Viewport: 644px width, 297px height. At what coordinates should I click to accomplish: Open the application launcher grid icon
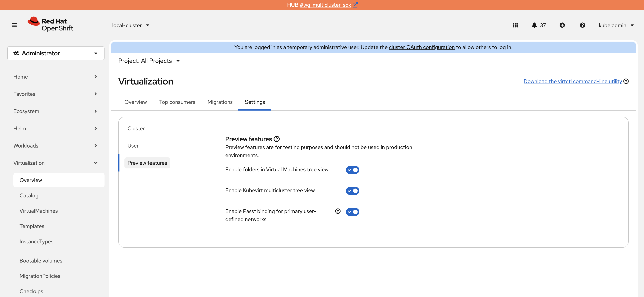(515, 25)
